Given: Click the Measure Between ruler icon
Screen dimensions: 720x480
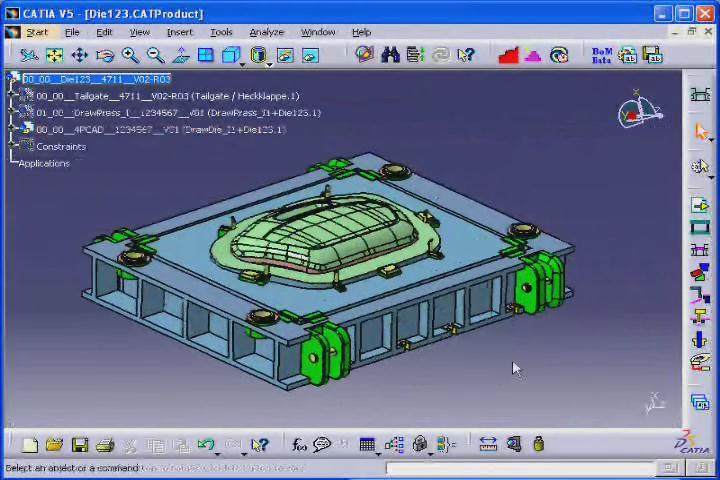Looking at the screenshot, I should (x=488, y=445).
